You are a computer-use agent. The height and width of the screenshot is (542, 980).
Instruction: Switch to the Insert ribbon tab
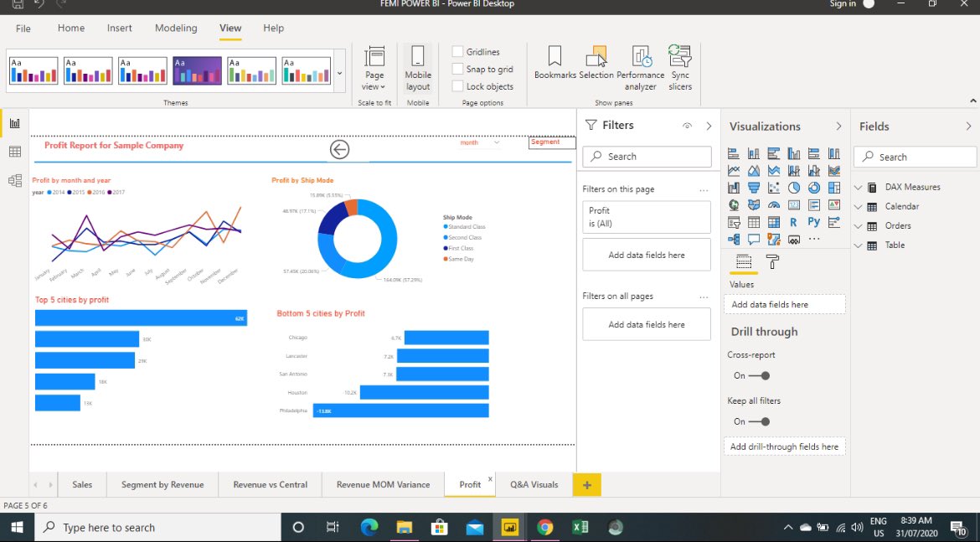coord(120,28)
